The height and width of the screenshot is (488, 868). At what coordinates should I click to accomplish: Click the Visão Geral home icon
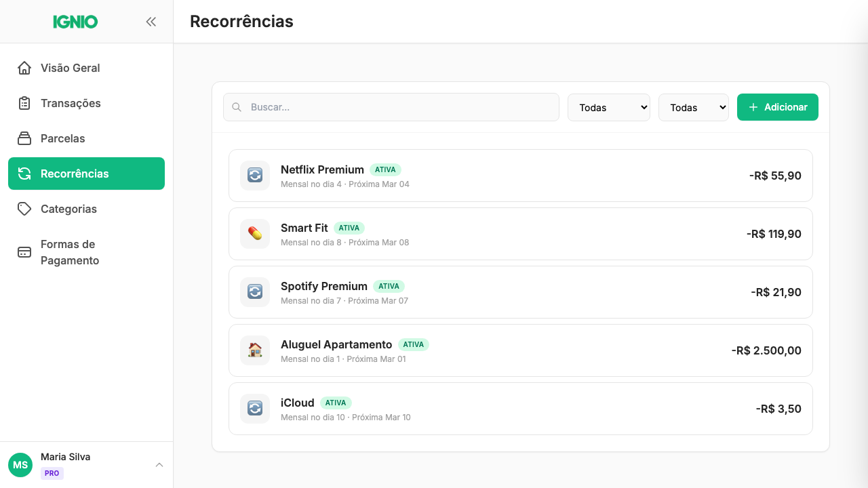[24, 68]
